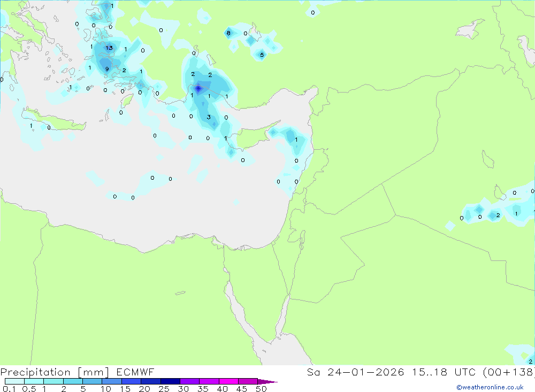Screen dimensions: 535x392
Task: Pick the 45–50 mm legend swatch
Action: pos(248,381)
